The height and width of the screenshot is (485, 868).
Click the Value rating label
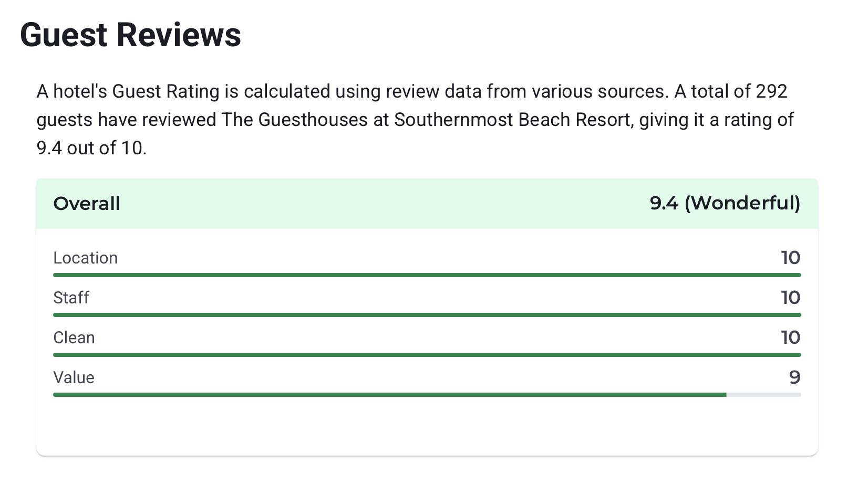74,377
